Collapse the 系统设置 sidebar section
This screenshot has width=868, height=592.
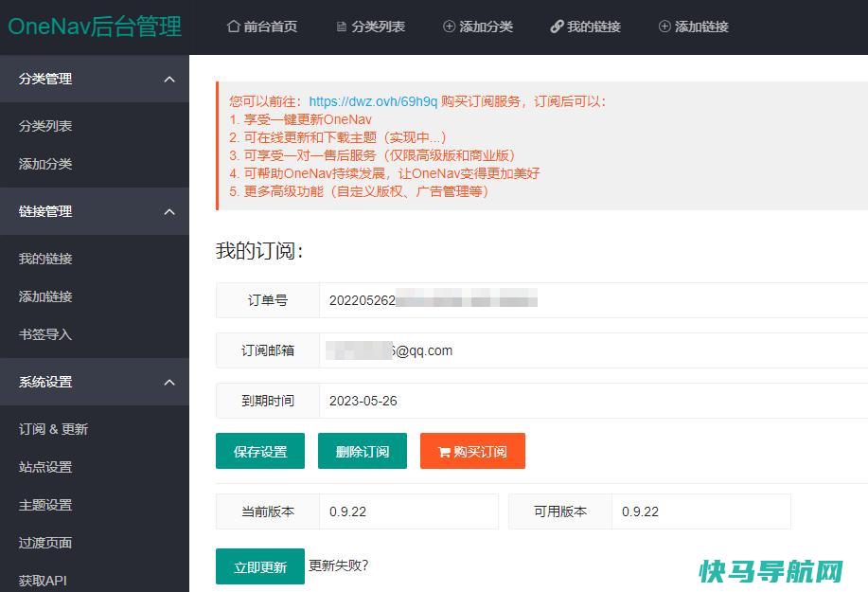pyautogui.click(x=169, y=382)
